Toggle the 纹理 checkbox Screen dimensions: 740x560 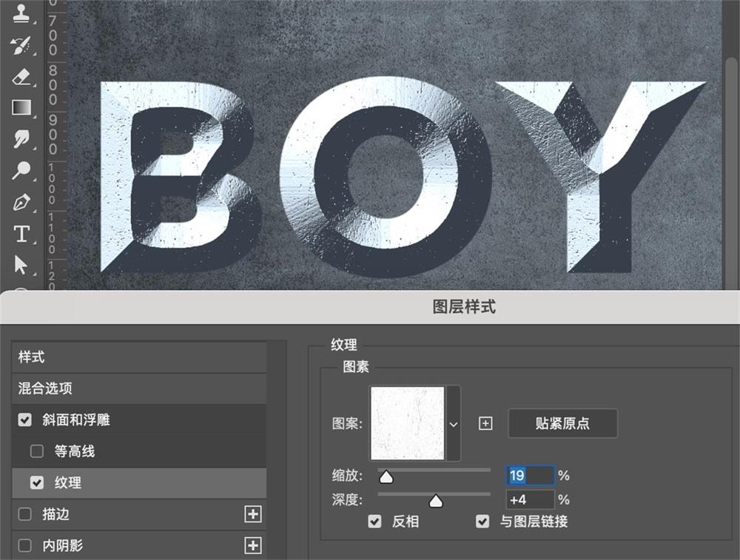click(x=37, y=482)
